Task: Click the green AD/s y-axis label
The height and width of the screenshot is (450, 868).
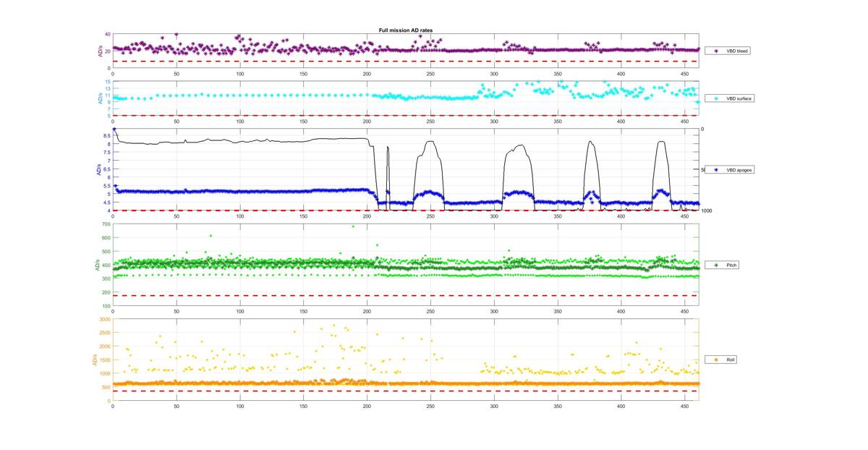Action: [x=98, y=265]
